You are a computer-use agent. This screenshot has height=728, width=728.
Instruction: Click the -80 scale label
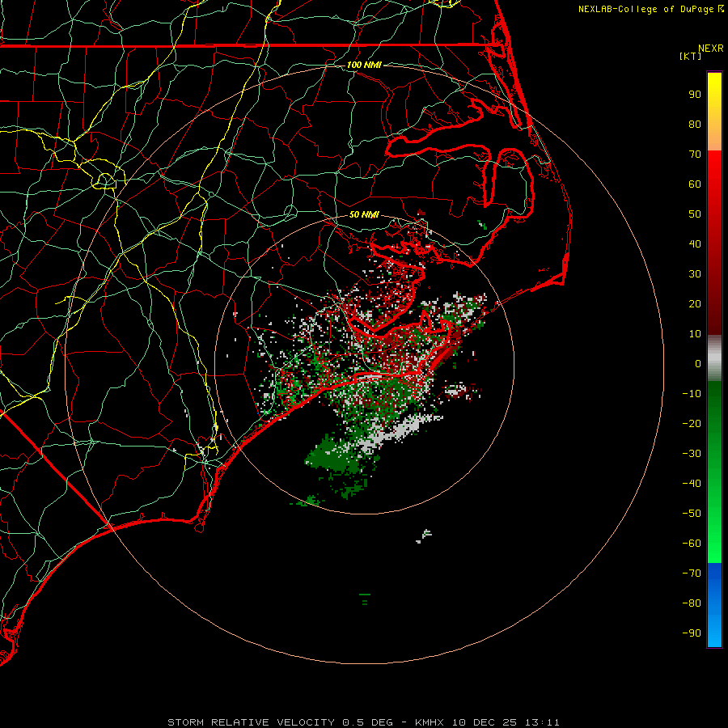point(692,603)
